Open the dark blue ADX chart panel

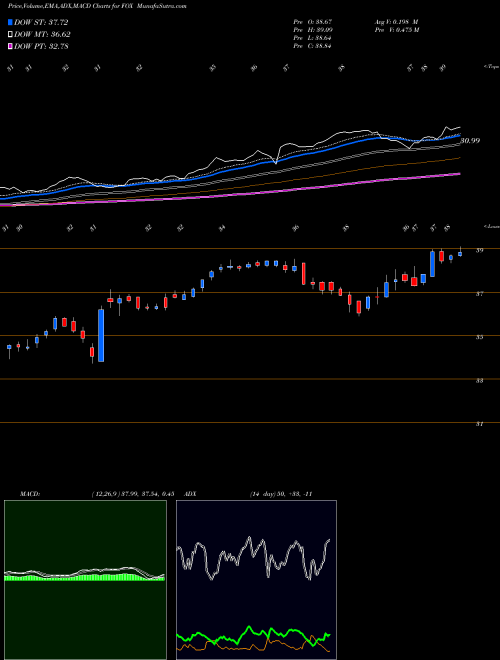(x=256, y=580)
